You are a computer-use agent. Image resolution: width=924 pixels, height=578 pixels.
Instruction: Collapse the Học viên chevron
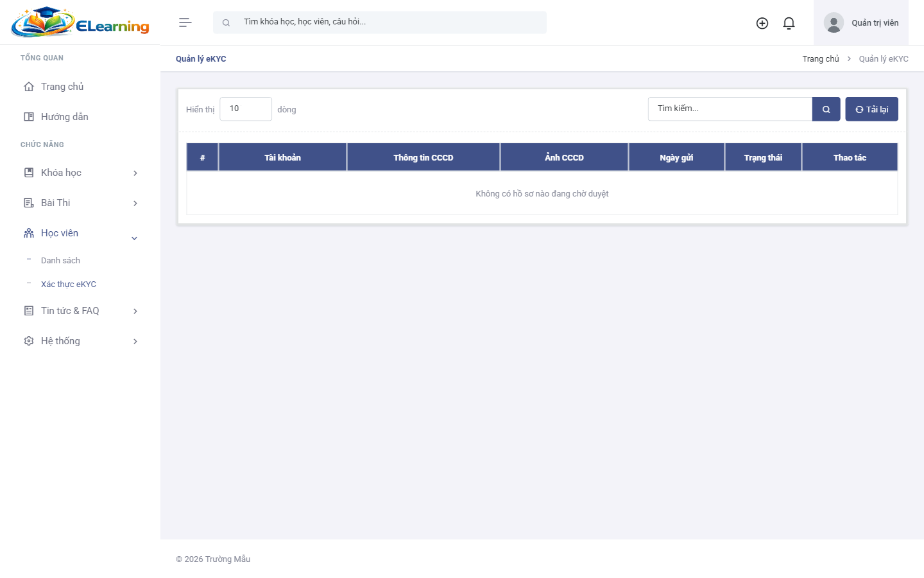135,238
